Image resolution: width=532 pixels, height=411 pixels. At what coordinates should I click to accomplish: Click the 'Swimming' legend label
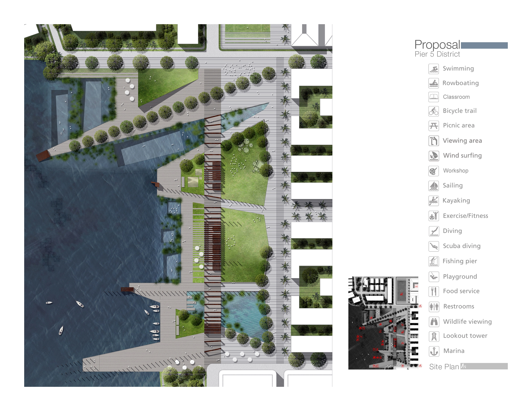tap(458, 69)
